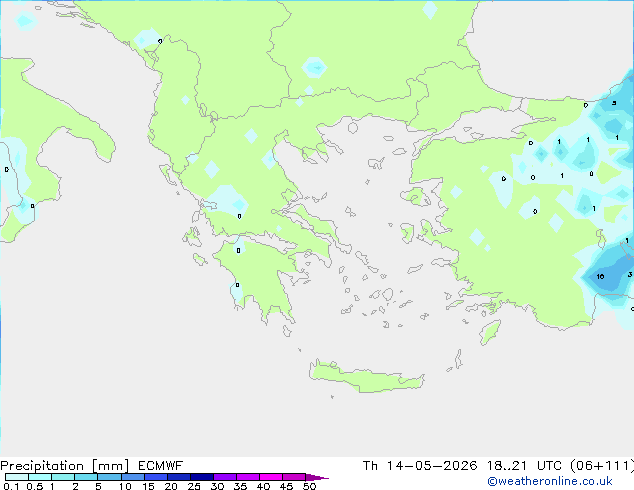The height and width of the screenshot is (490, 634).
Task: Click the 20–25 mm dark blue swatch
Action: pyautogui.click(x=178, y=477)
